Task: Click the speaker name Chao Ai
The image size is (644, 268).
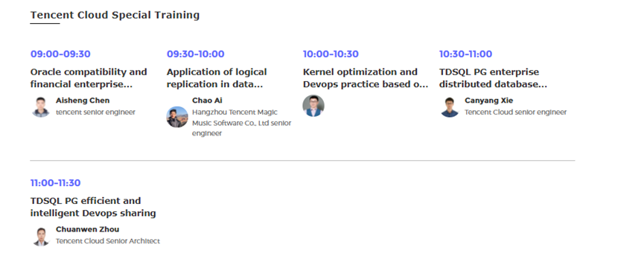Action: (207, 100)
